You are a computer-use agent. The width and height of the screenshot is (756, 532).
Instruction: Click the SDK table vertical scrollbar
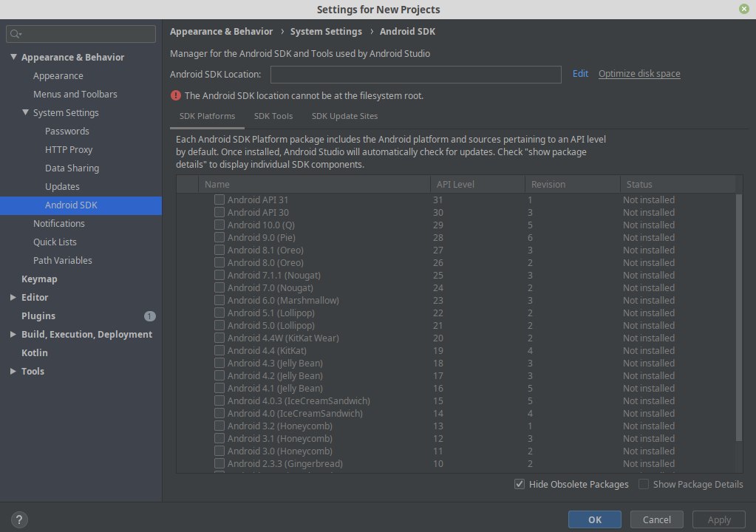point(739,317)
